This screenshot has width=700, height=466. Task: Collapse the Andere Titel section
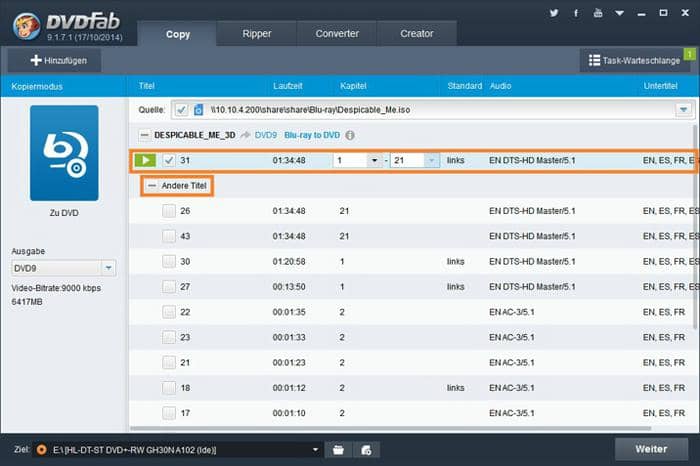152,186
